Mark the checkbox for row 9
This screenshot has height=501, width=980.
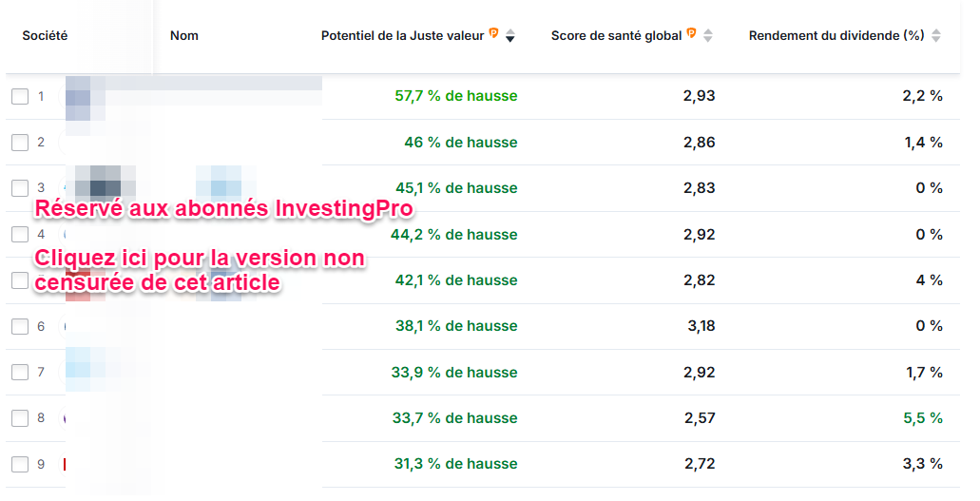coord(20,464)
